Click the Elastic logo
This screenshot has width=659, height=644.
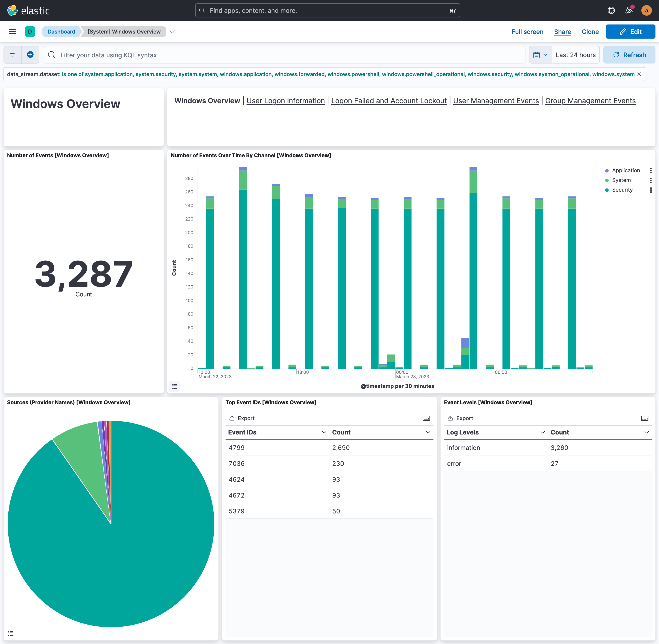coord(28,11)
